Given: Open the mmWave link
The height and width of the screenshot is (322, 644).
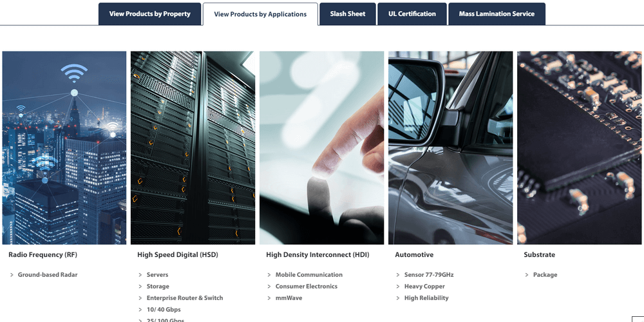Looking at the screenshot, I should point(289,298).
